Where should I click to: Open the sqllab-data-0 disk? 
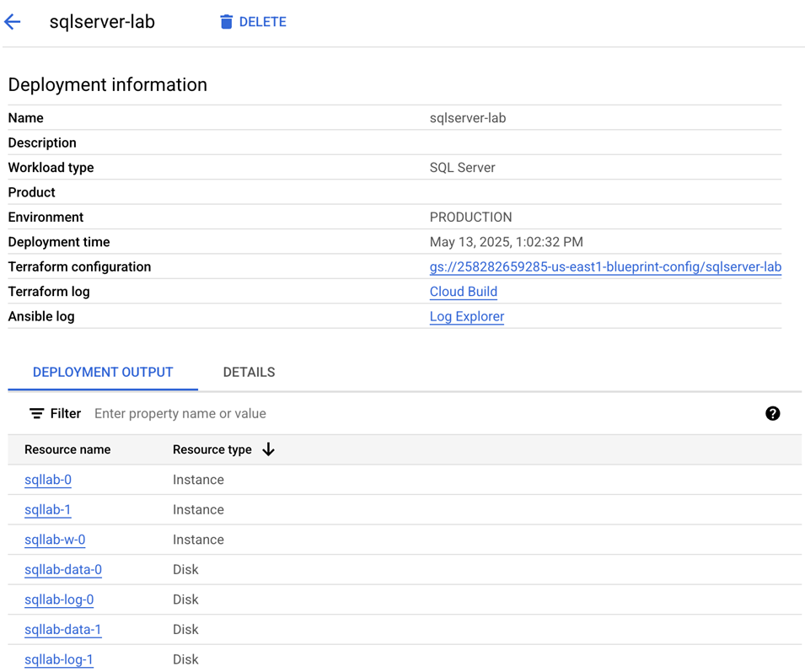pyautogui.click(x=63, y=569)
